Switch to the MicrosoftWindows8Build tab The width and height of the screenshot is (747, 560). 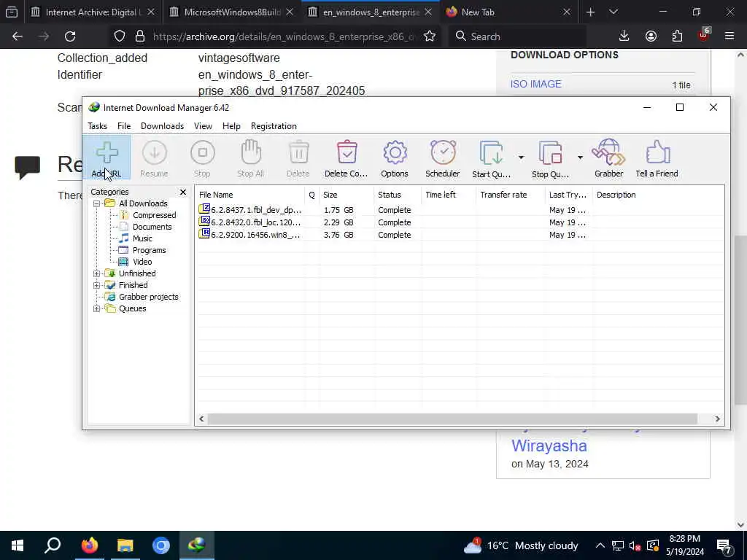point(232,12)
